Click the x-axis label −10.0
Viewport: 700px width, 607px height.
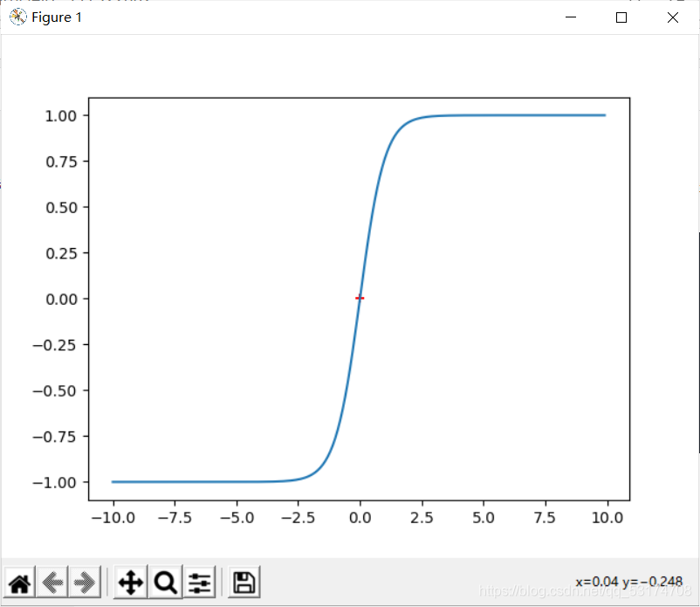pos(113,518)
